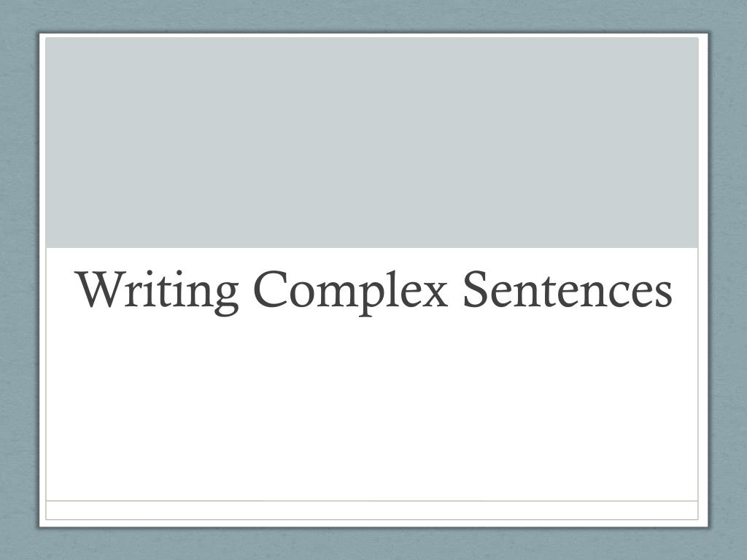
Task: Click the letter "x" in Complex
Action: point(434,295)
